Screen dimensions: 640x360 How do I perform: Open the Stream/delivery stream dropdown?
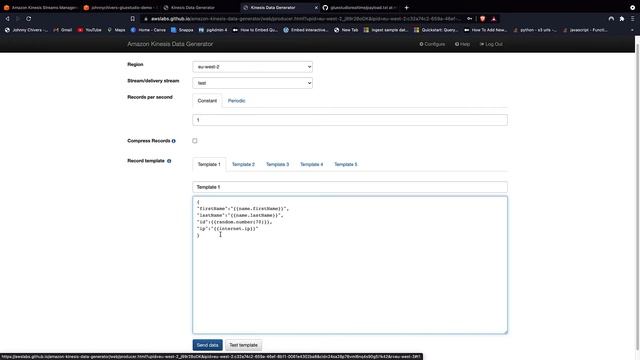tap(253, 83)
